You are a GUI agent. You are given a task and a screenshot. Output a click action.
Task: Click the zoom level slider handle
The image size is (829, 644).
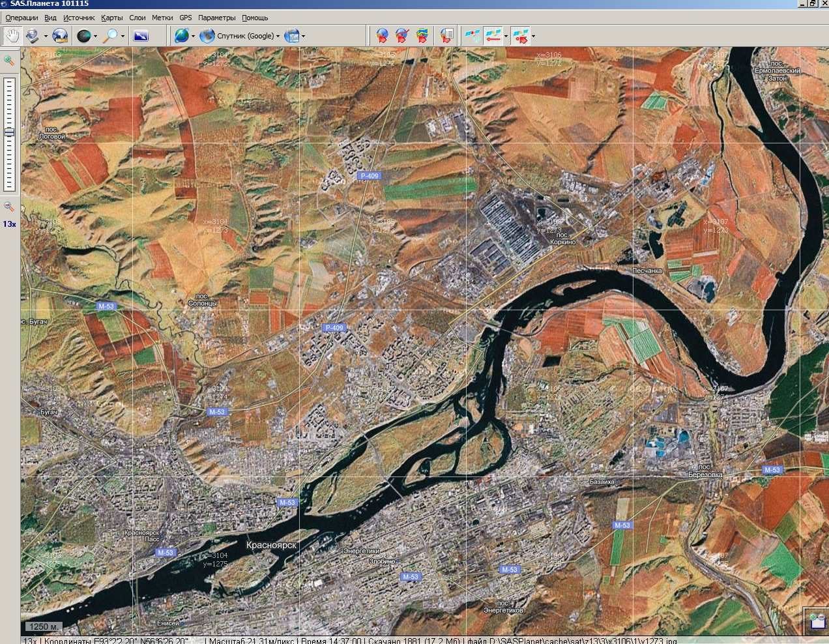[9, 132]
